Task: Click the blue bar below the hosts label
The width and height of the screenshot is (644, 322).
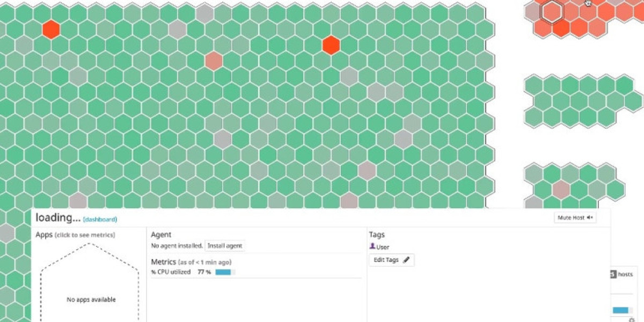Action: click(620, 310)
